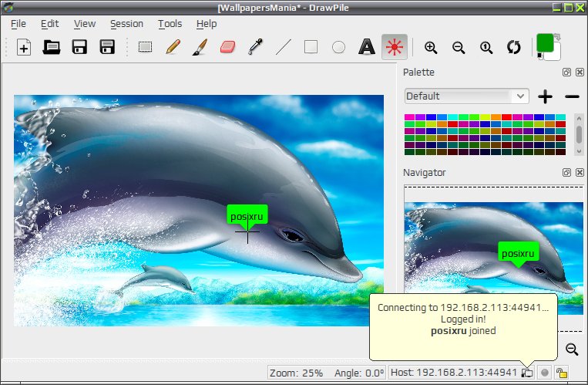
Task: Open the Help menu
Action: pyautogui.click(x=207, y=24)
